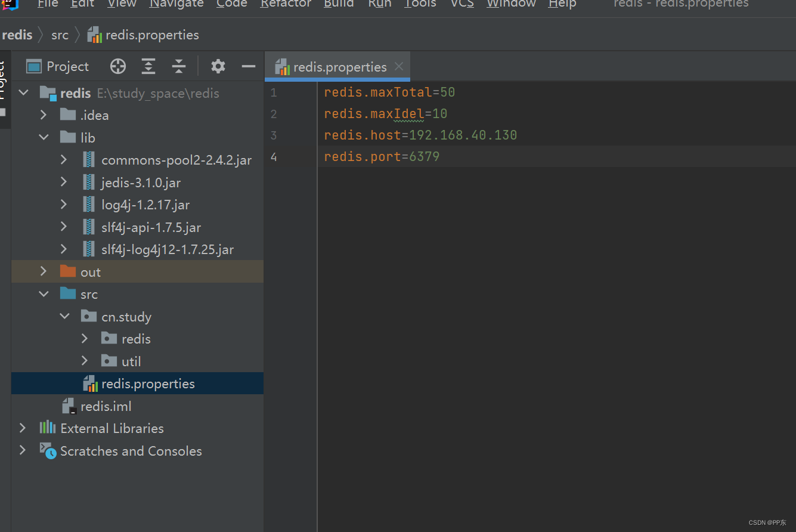This screenshot has width=796, height=532.
Task: Click the src breadcrumb in navigation bar
Action: click(60, 35)
